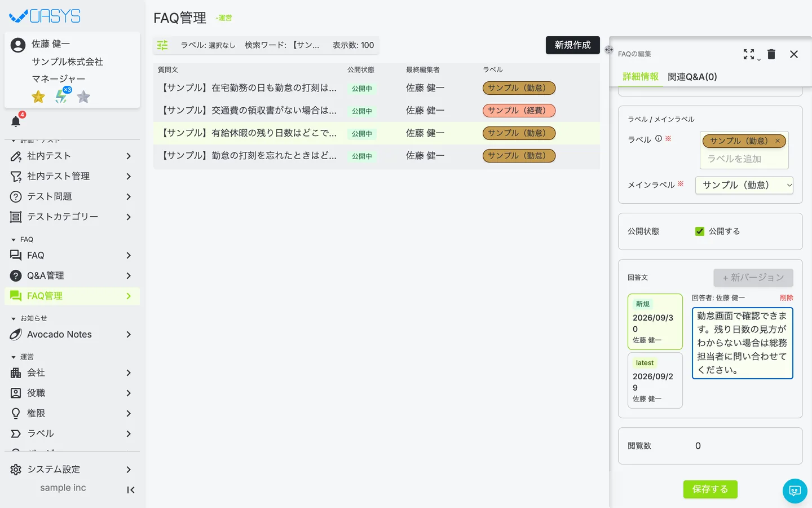Viewport: 812px width, 508px height.
Task: Collapse the お知らせ section triangle
Action: pyautogui.click(x=14, y=319)
